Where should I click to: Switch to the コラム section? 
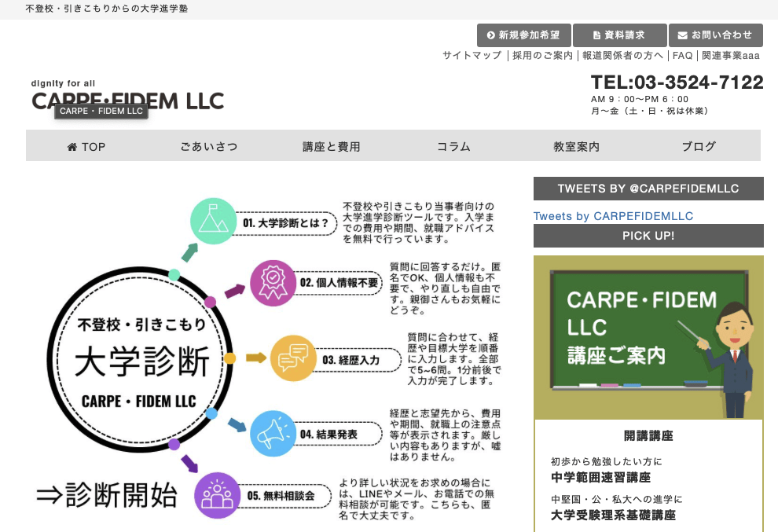coord(453,146)
